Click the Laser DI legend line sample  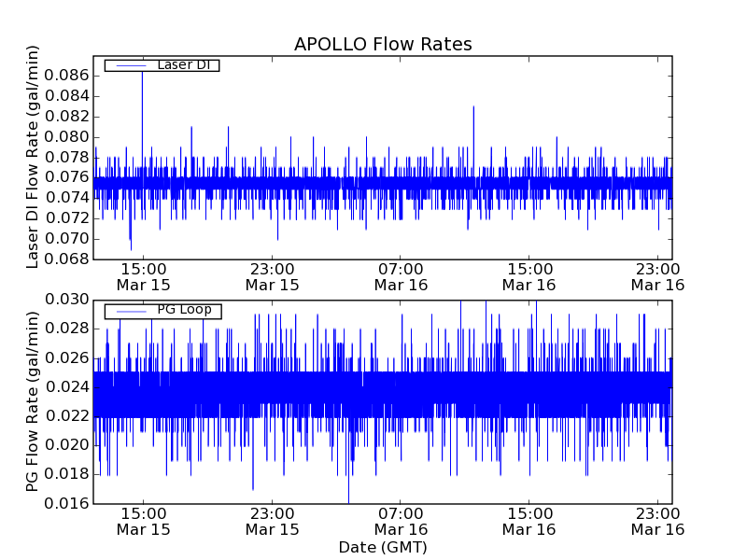point(131,65)
